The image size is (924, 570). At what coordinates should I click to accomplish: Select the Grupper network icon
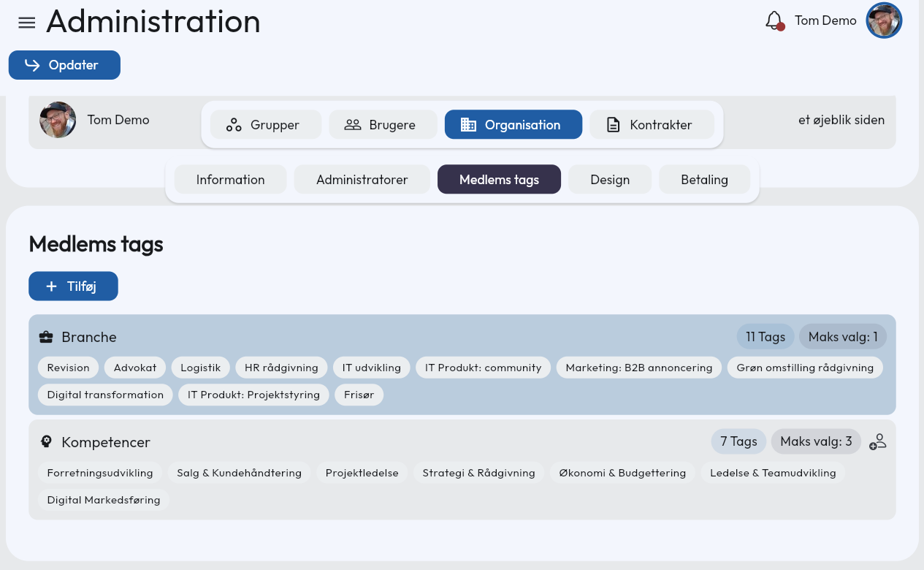click(x=233, y=124)
